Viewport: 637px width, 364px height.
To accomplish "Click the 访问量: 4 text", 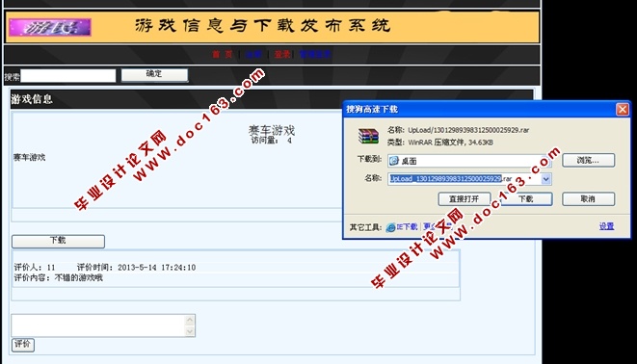I will [x=272, y=141].
